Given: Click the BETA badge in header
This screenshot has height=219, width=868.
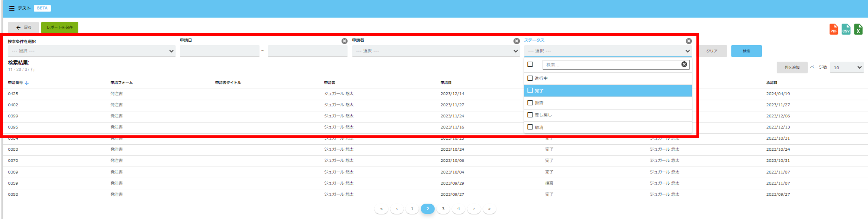Looking at the screenshot, I should click(x=42, y=8).
